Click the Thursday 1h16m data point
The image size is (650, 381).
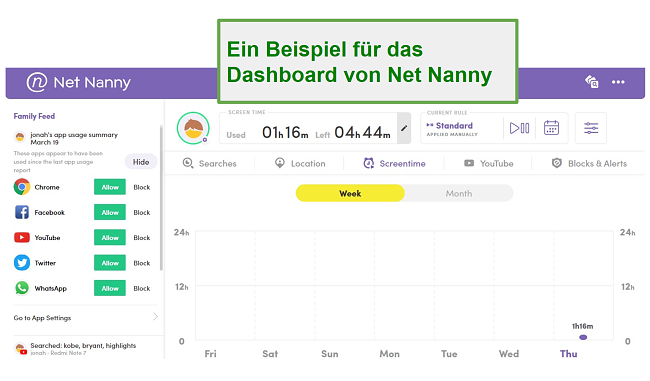click(x=583, y=337)
